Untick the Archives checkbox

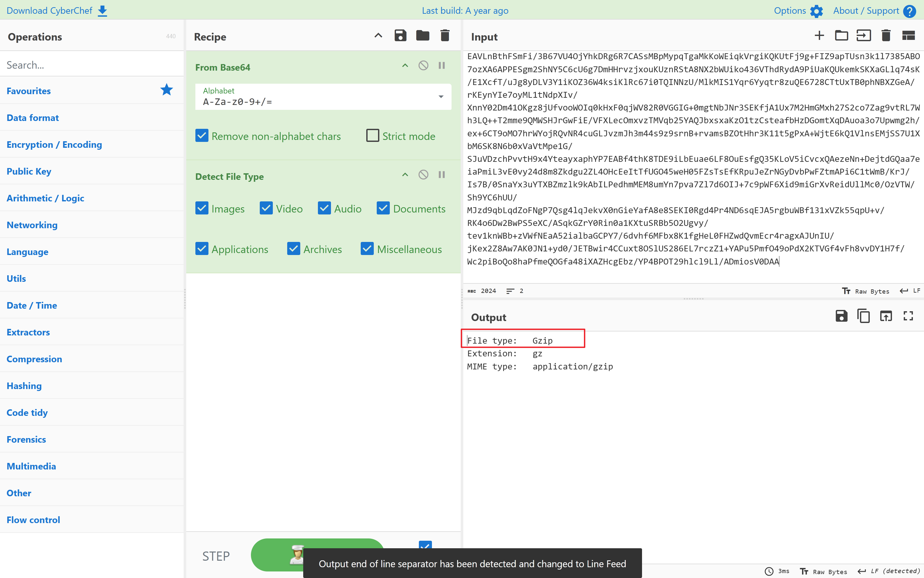(x=293, y=249)
